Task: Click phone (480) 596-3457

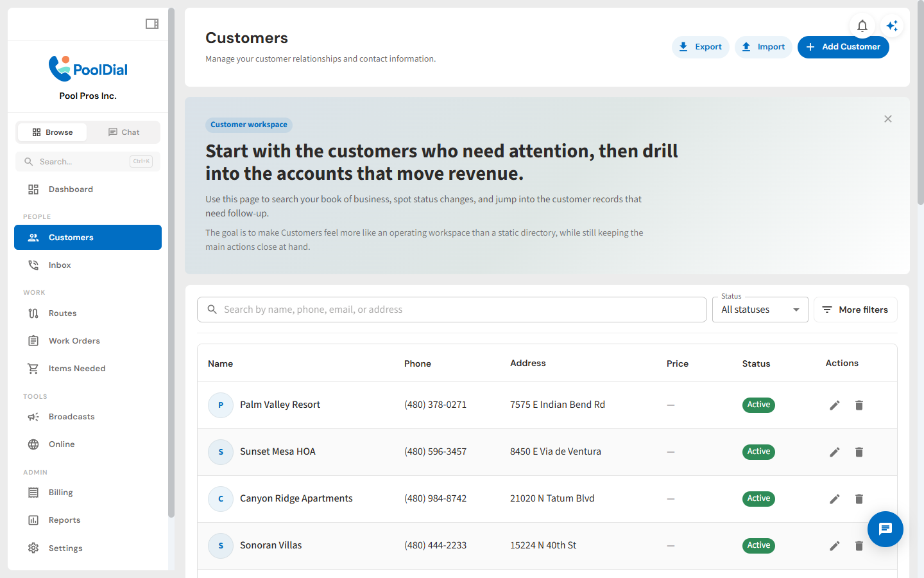Action: pos(435,451)
